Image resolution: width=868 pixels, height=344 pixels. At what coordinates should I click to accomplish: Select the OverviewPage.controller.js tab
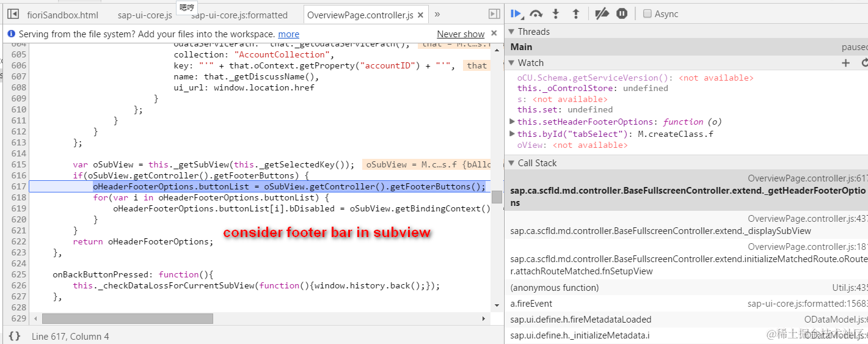pyautogui.click(x=360, y=15)
